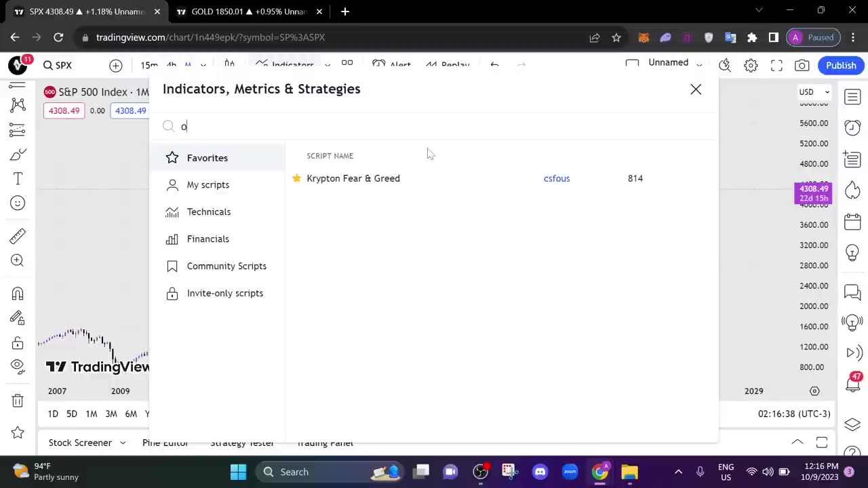The width and height of the screenshot is (868, 488).
Task: Select the text drawing tool
Action: coord(18,179)
